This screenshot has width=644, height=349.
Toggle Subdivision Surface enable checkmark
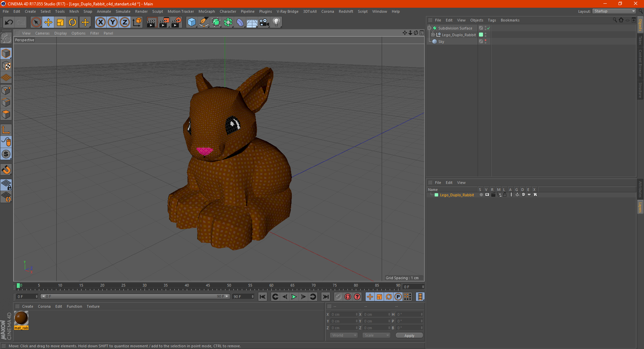pos(489,28)
